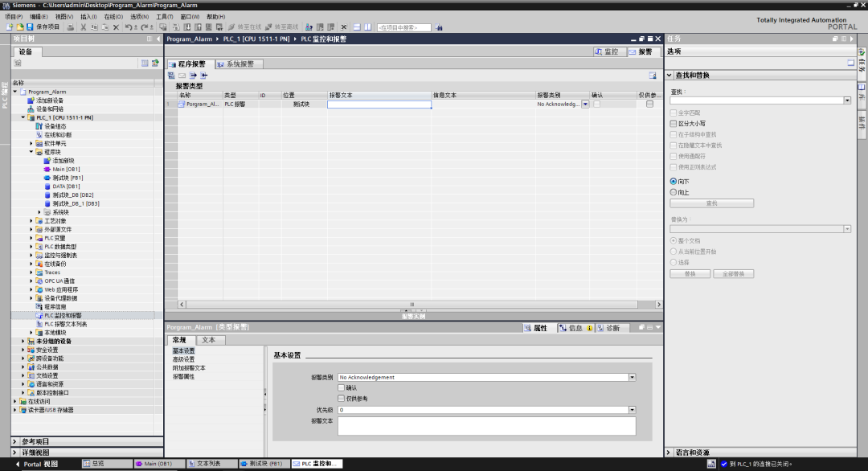Open 在线(O) menu
The height and width of the screenshot is (471, 868).
[x=113, y=17]
